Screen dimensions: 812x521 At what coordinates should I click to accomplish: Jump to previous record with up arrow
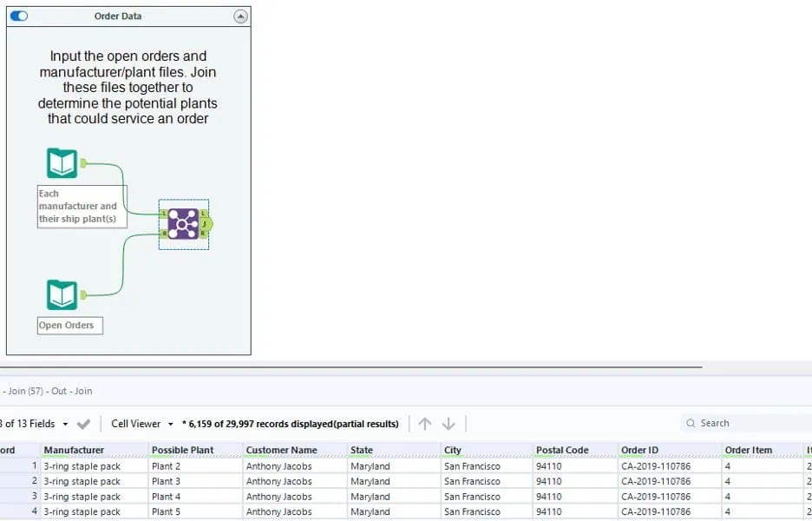(x=424, y=424)
